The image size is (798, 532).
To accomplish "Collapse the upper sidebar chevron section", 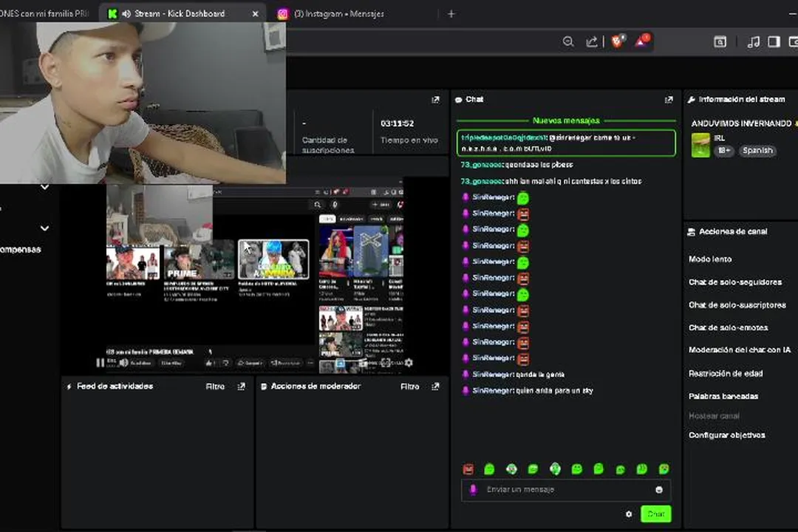I will pyautogui.click(x=45, y=187).
